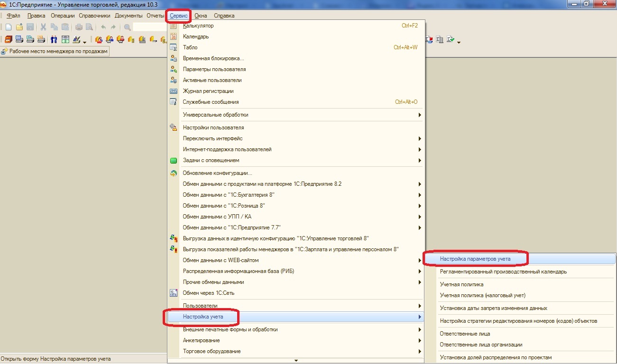Choose Обмен через 1С:Сеть entry
Screen dimensions: 617x364
[296, 293]
